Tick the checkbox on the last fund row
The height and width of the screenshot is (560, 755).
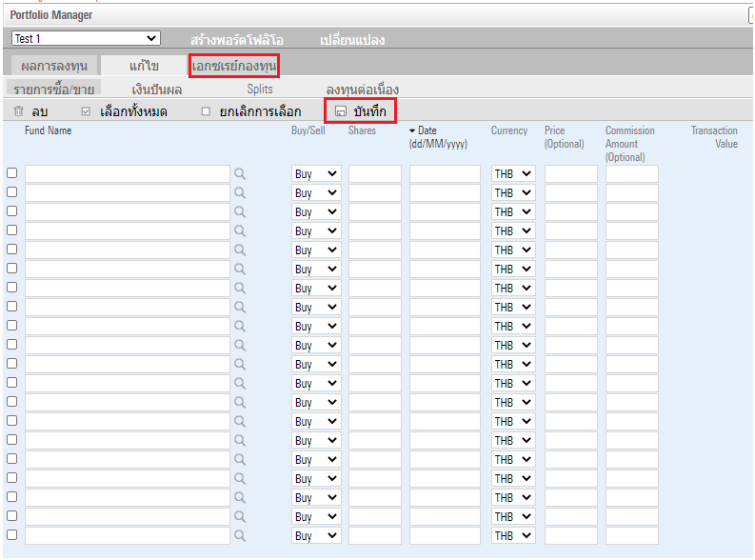click(x=12, y=535)
